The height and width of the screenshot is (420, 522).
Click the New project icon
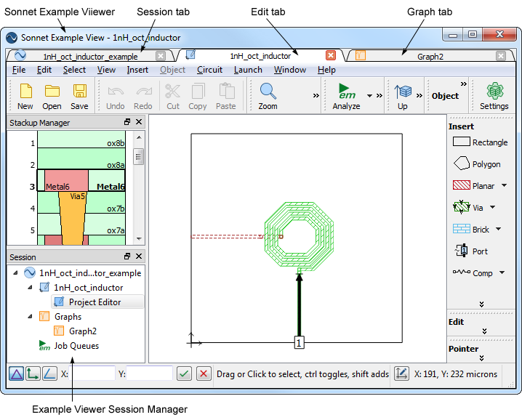pyautogui.click(x=25, y=96)
